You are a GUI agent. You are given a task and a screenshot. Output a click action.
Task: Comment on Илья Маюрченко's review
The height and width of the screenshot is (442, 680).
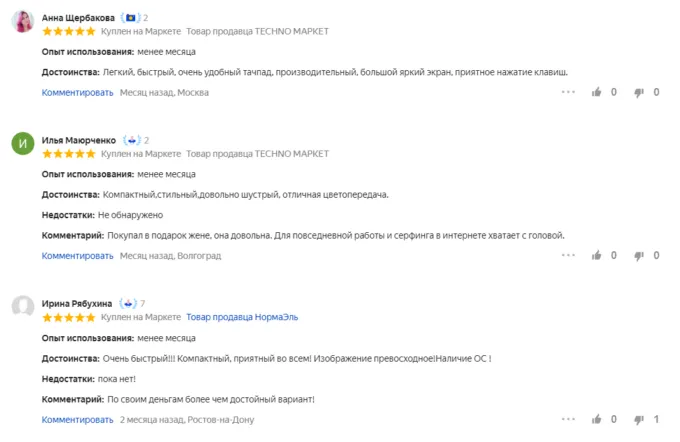pos(77,255)
